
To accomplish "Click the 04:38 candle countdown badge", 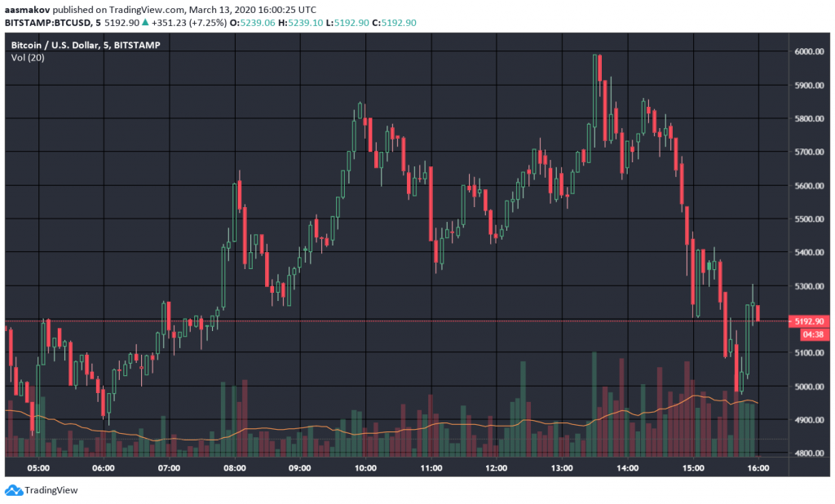I will click(811, 334).
